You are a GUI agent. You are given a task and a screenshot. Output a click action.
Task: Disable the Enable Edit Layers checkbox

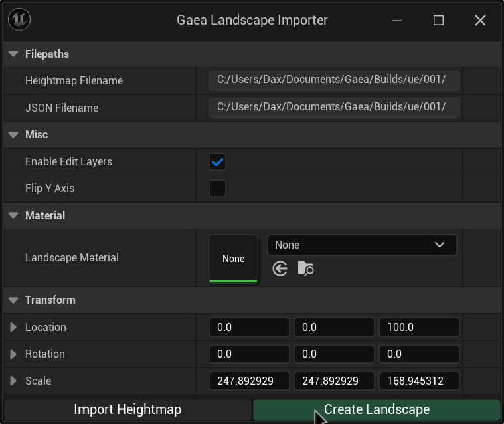click(x=217, y=161)
